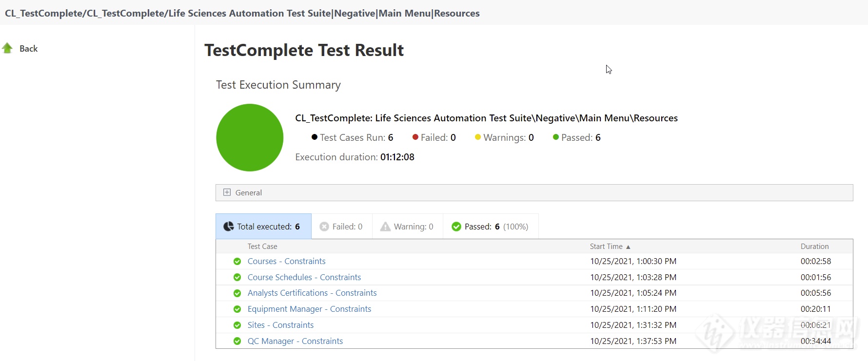
Task: Click the duration value 00:20:11
Action: click(x=816, y=309)
